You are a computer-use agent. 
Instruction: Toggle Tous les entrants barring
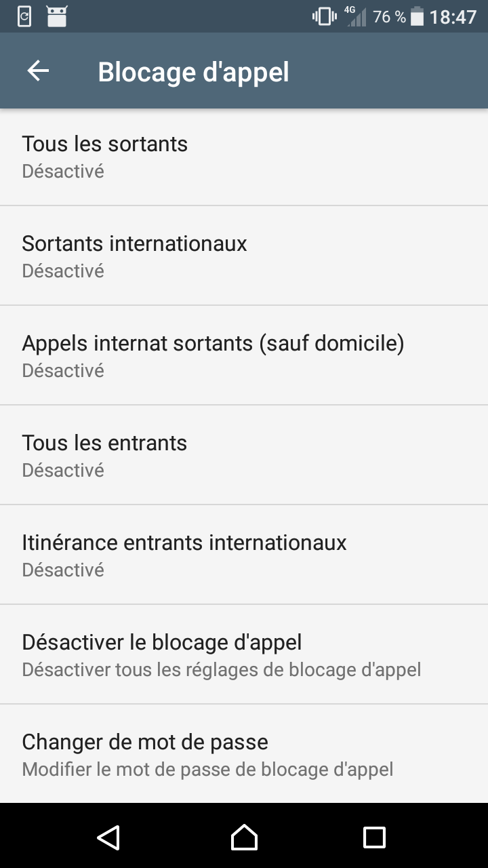tap(244, 455)
